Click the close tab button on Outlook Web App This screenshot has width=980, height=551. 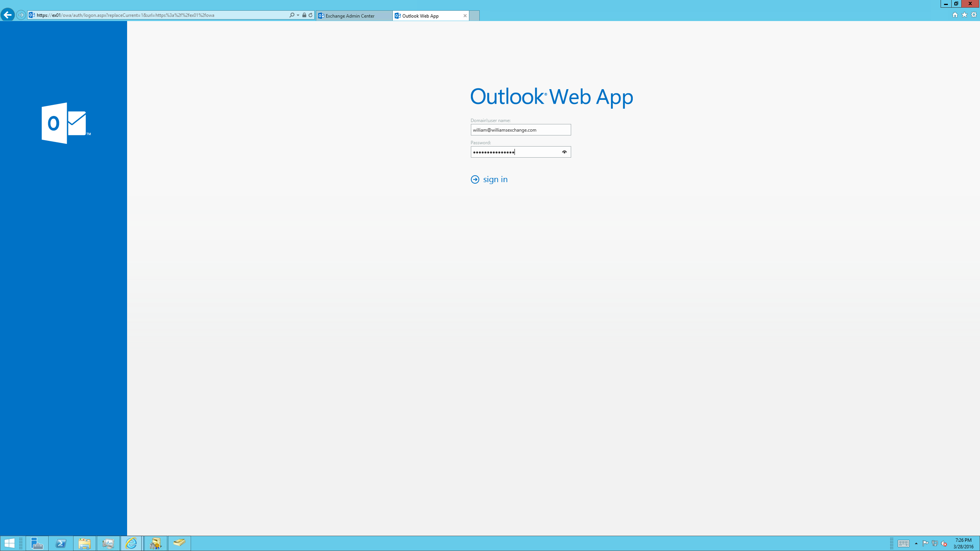[x=465, y=15]
